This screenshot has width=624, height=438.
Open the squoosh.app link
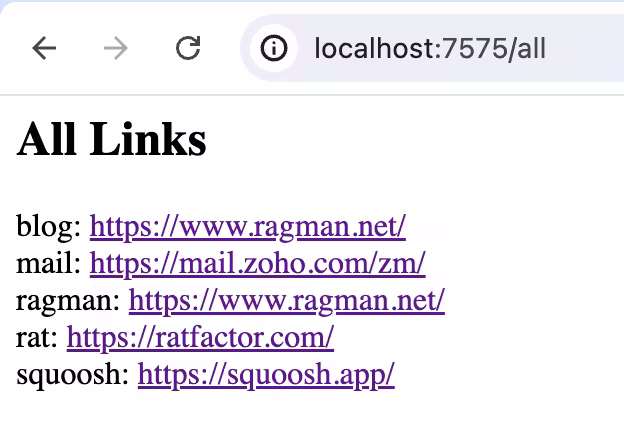pyautogui.click(x=266, y=375)
